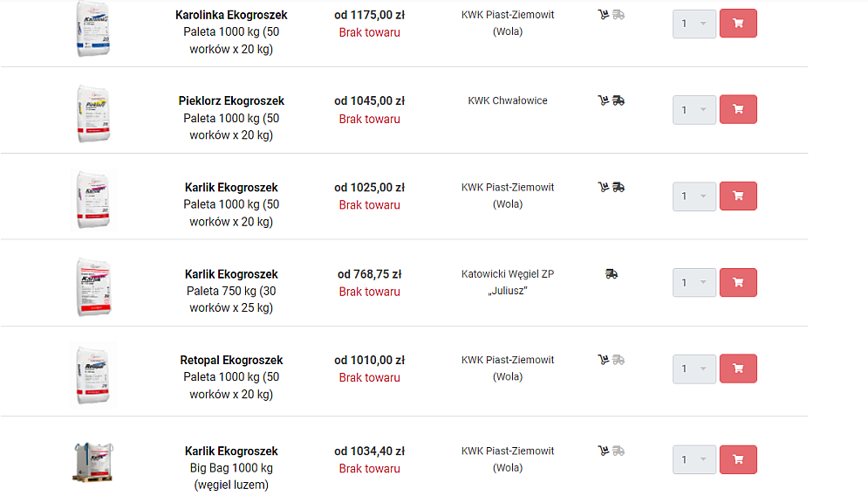Click pickup forklift icon in Pieklorz row
Image resolution: width=868 pixels, height=496 pixels.
click(604, 100)
